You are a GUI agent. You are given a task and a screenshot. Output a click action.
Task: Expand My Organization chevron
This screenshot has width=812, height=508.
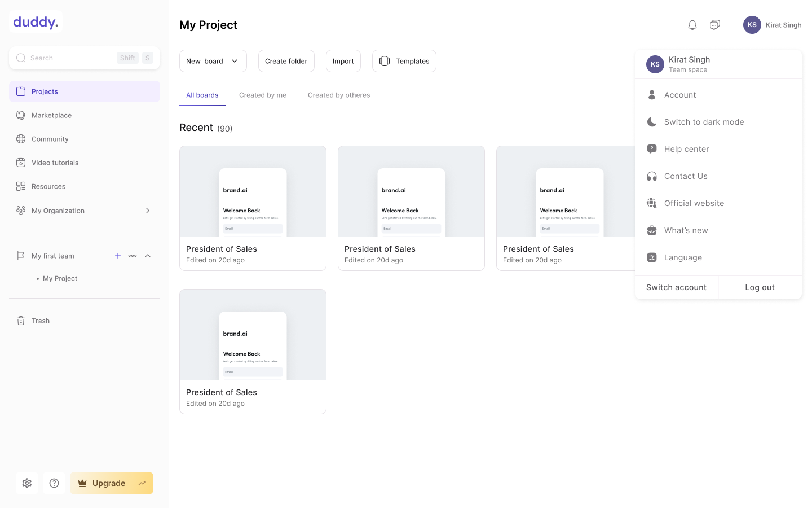148,211
